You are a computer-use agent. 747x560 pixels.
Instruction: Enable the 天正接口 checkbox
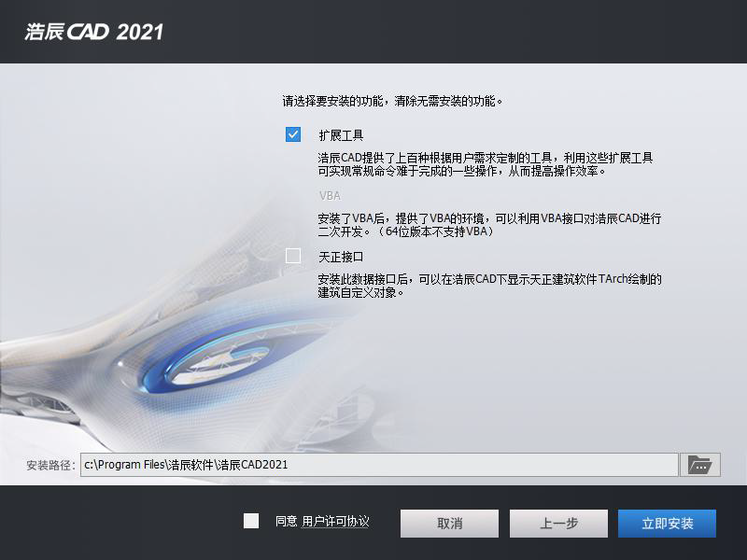[293, 256]
